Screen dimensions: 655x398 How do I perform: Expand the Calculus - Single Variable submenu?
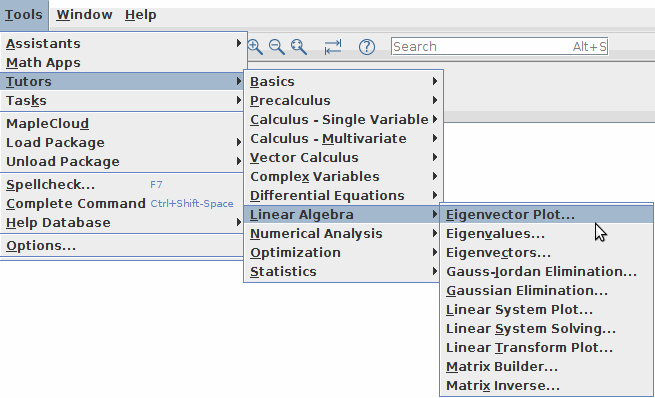click(x=343, y=119)
